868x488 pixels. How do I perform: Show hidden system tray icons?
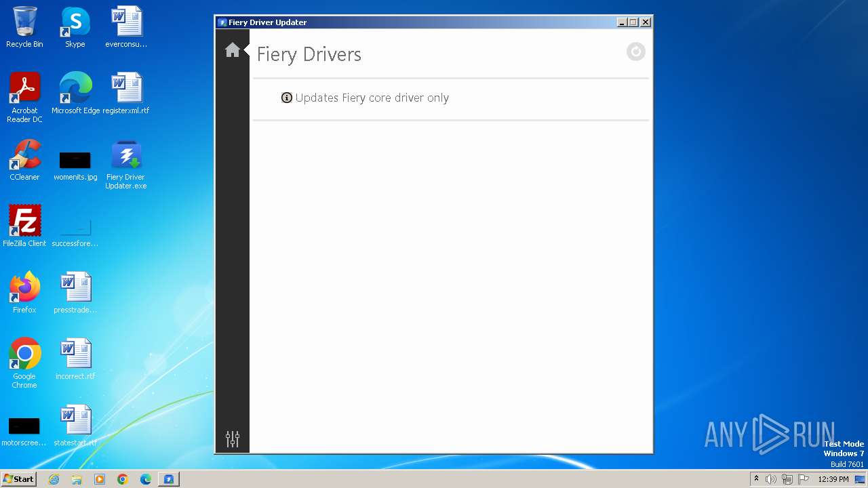click(756, 479)
